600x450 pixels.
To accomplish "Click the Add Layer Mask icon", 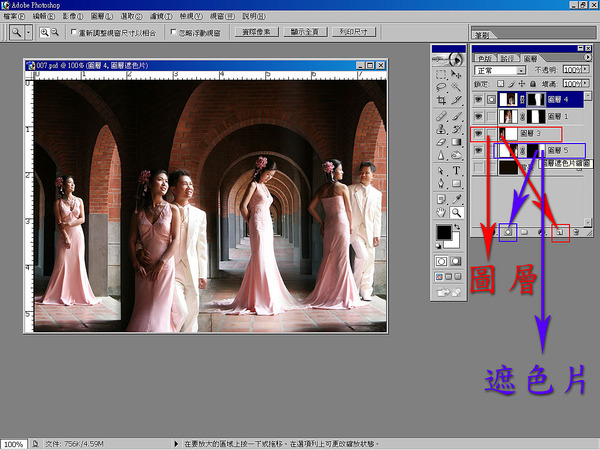I will (508, 232).
